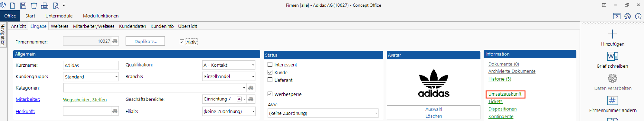Screen dimensions: 644x121
Task: Click the Duplikate... button
Action: coord(145,41)
